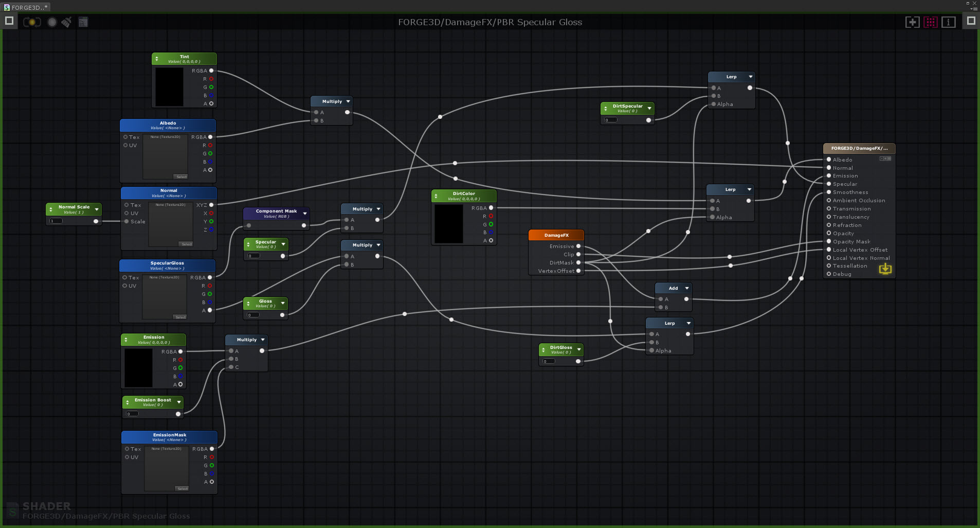Click the arrows icon on Emission Boost node
The width and height of the screenshot is (980, 528).
(x=128, y=402)
